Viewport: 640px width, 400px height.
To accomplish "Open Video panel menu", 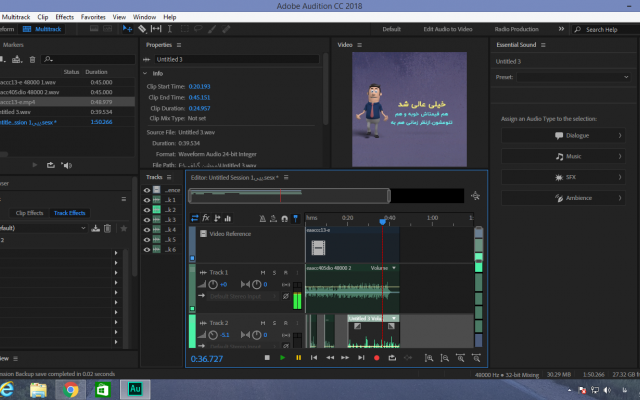I will [x=360, y=45].
